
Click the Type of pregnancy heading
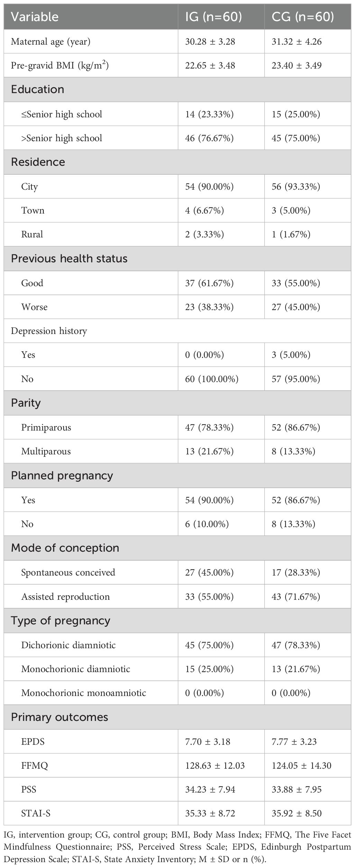61,621
